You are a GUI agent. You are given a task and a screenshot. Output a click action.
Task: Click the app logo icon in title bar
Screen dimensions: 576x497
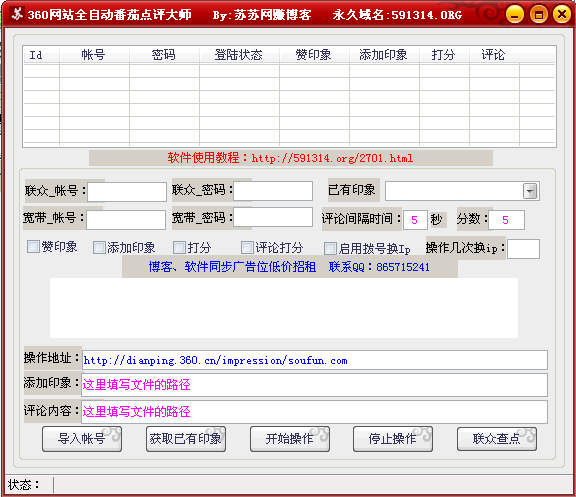[16, 14]
